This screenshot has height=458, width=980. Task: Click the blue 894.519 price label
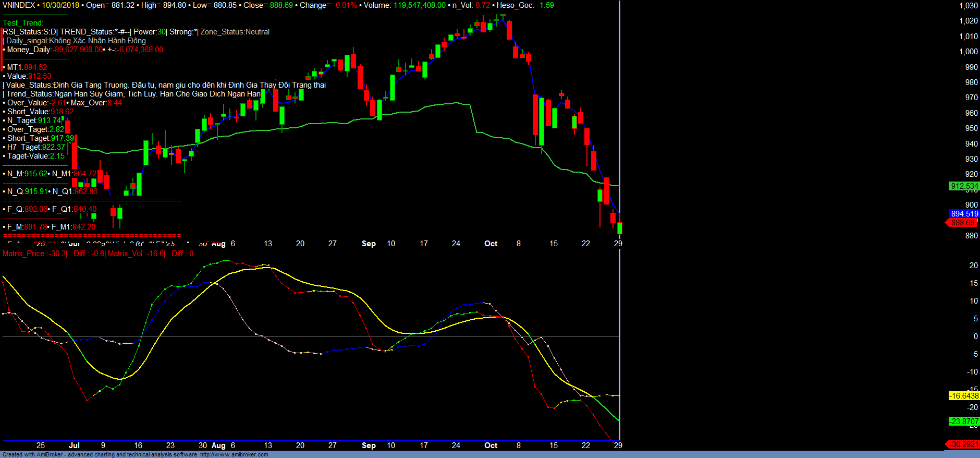point(964,214)
